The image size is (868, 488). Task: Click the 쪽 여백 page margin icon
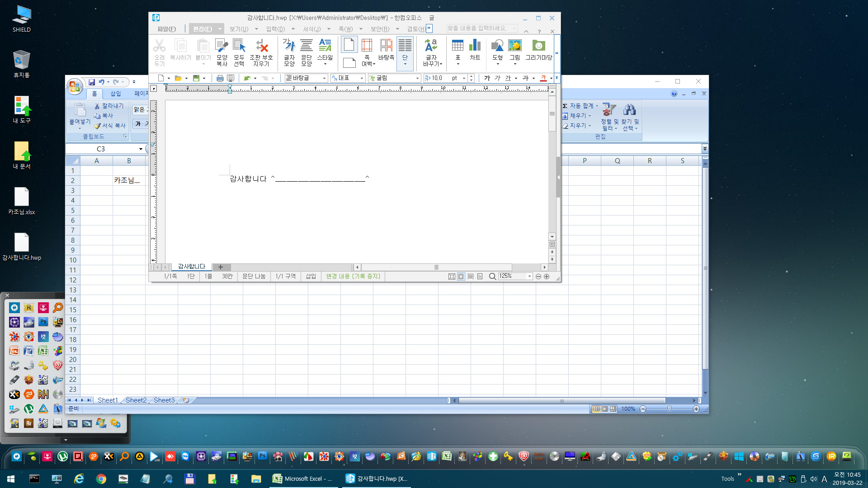tap(367, 52)
